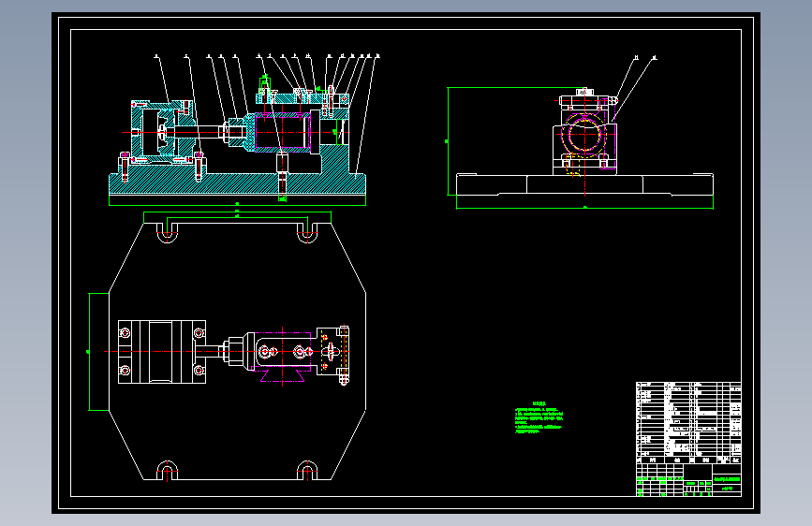Image resolution: width=812 pixels, height=526 pixels.
Task: Select the green vertical height dimension in side view
Action: [x=448, y=141]
